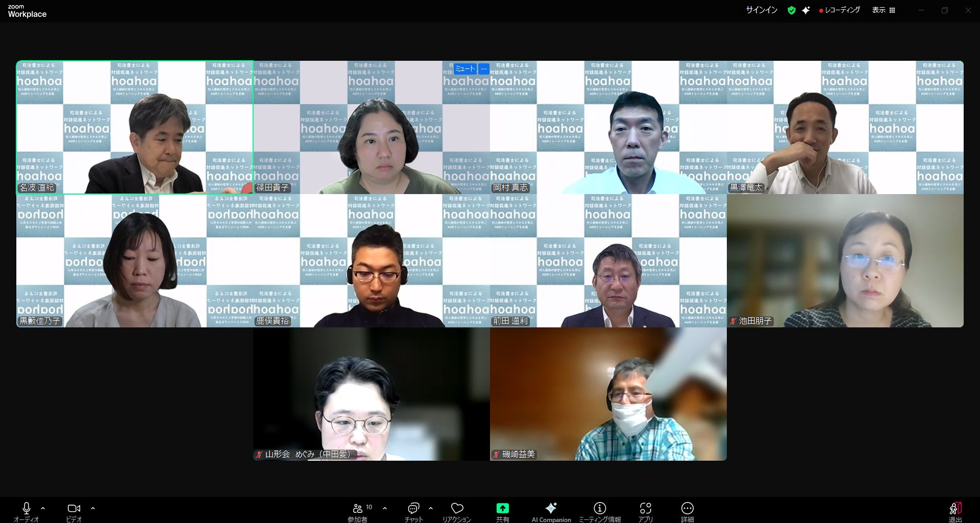
Task: Expand video options arrow next to camera
Action: click(93, 508)
